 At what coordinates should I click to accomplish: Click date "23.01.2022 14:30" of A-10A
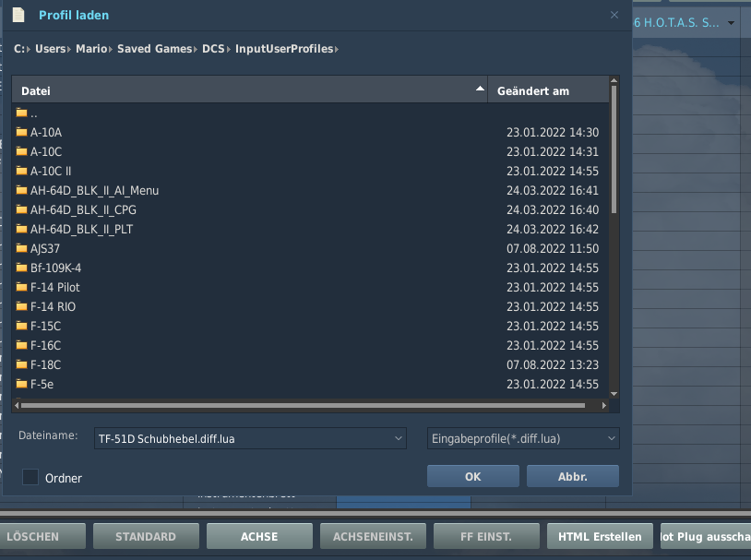(x=553, y=132)
